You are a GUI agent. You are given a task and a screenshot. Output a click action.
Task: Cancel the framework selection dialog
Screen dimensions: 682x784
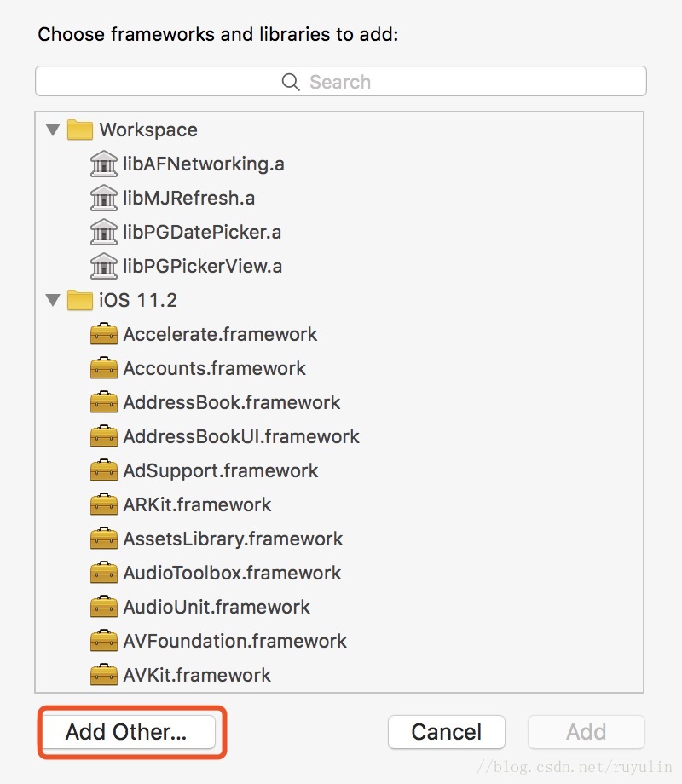(447, 731)
